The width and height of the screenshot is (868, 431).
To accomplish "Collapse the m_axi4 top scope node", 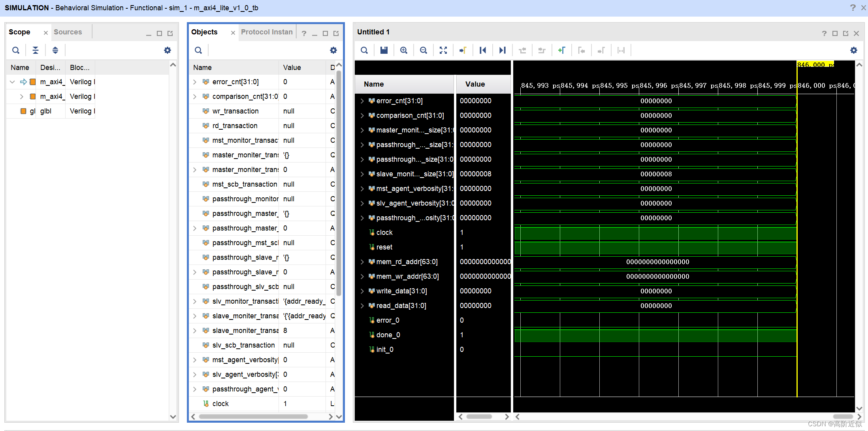I will click(12, 82).
